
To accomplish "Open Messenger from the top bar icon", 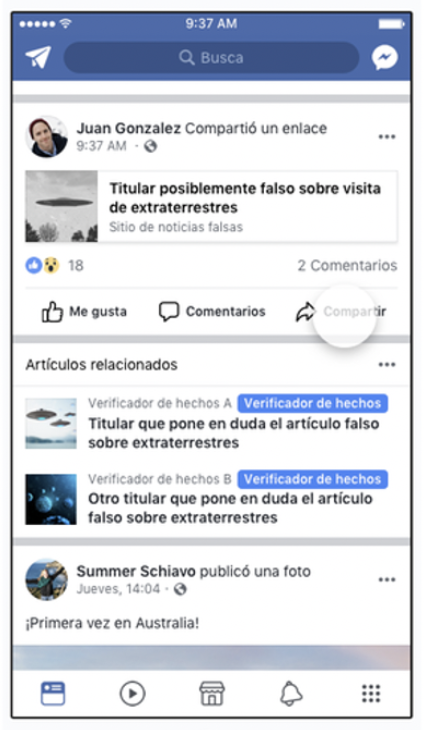I will (x=384, y=58).
